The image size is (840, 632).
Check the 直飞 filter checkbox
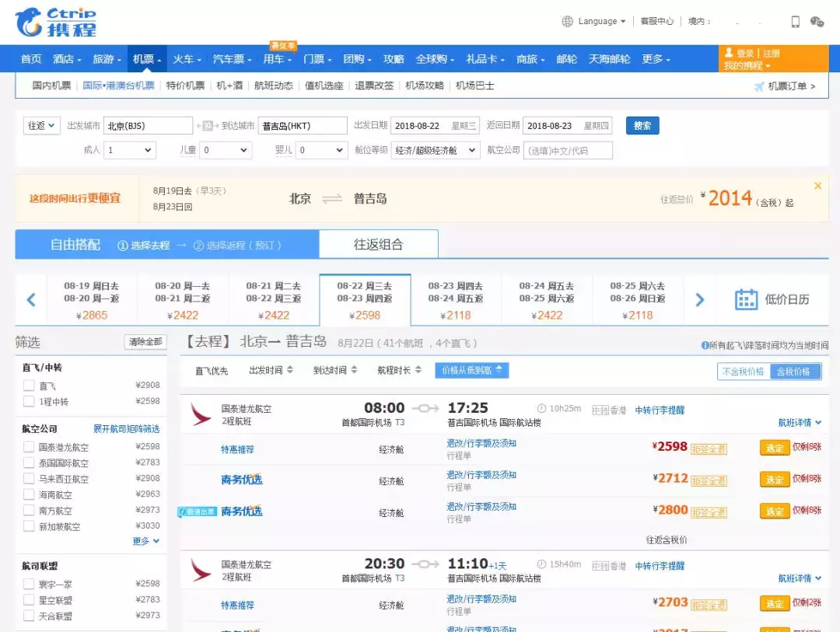pyautogui.click(x=28, y=385)
